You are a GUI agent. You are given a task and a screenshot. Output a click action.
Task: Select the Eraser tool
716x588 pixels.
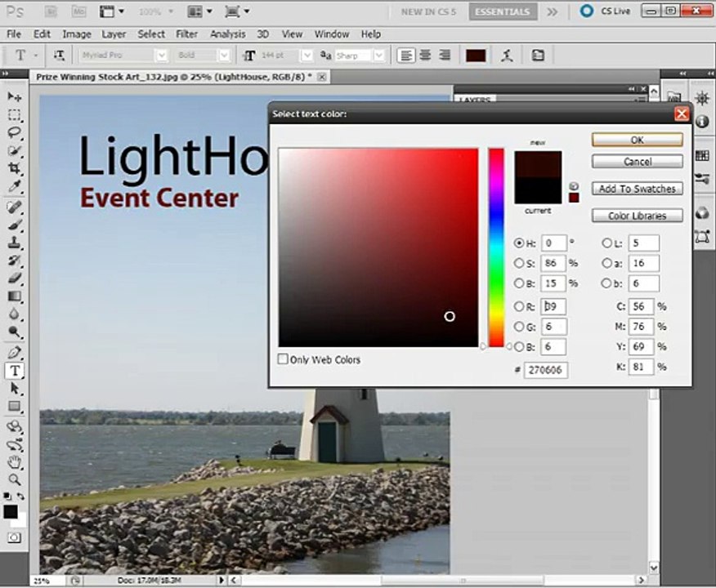point(15,278)
